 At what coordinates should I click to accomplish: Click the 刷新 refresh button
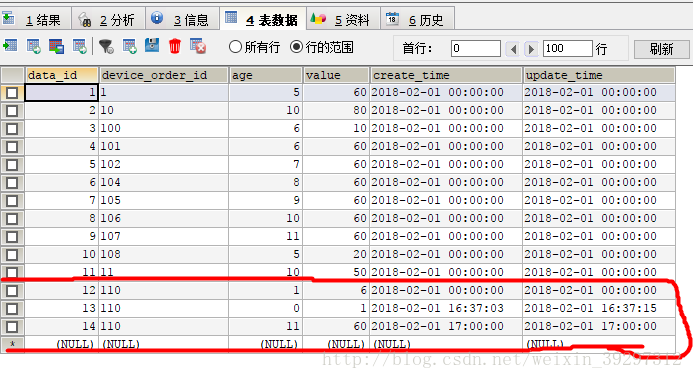661,49
